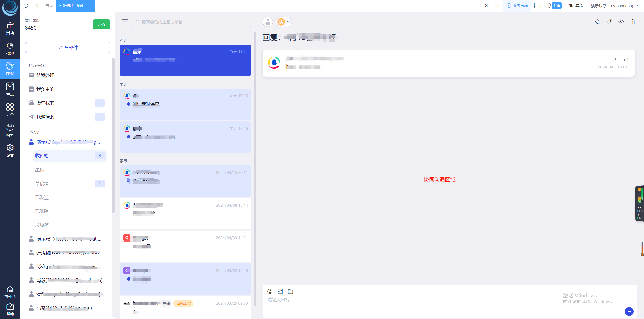Screen dimensions: 644x319
Task: Star the current email conversation
Action: 598,22
